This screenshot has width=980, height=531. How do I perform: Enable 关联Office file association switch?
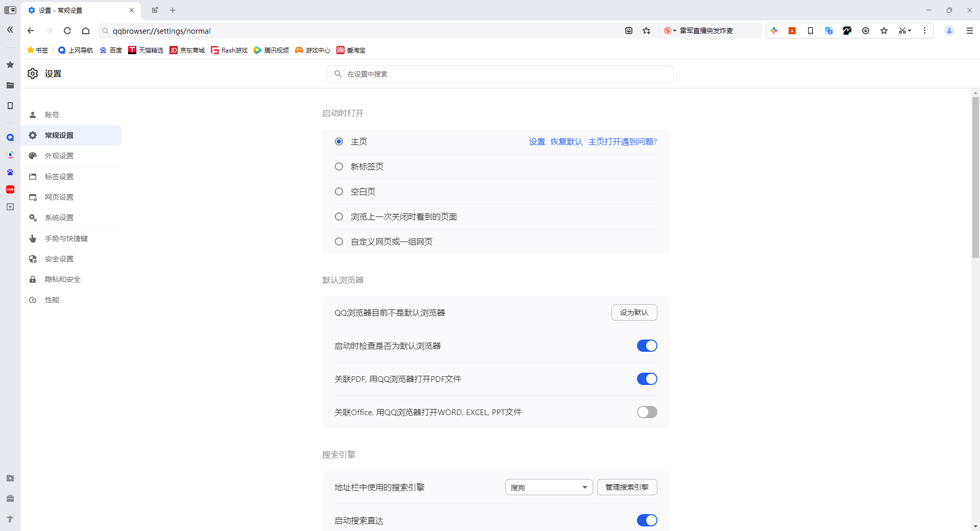point(647,412)
